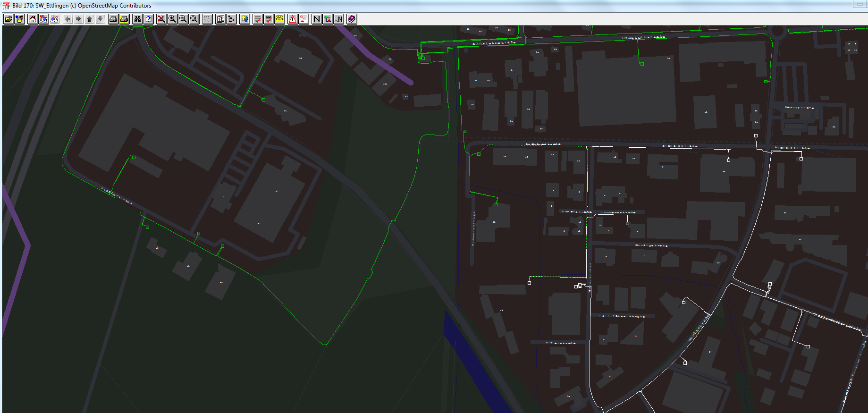Click the open folder icon

click(8, 19)
